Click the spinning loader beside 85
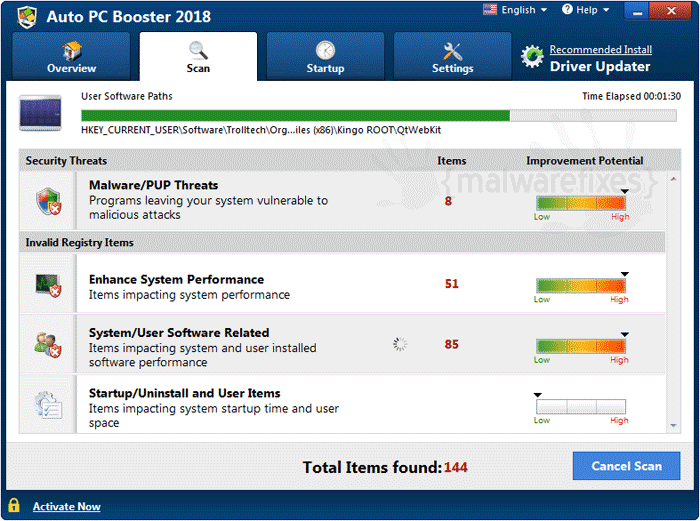Image resolution: width=700 pixels, height=521 pixels. click(400, 344)
